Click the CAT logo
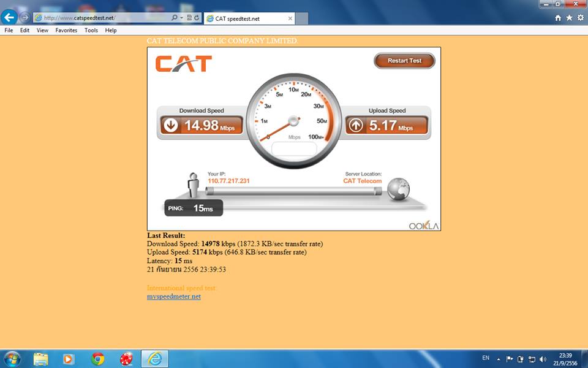Screen dimensions: 588x368 [x=184, y=63]
